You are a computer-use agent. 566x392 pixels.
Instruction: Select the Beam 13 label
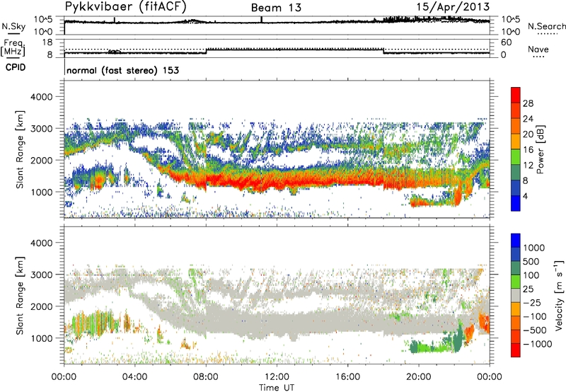tap(276, 8)
